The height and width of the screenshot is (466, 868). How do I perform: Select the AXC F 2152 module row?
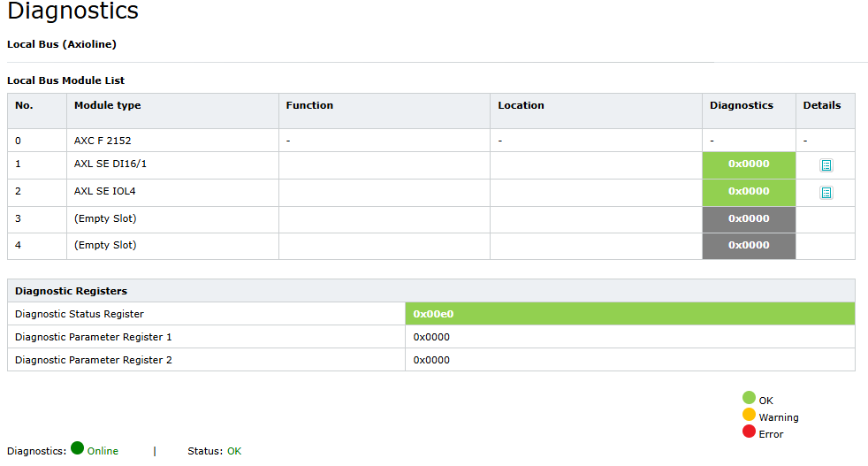click(431, 141)
